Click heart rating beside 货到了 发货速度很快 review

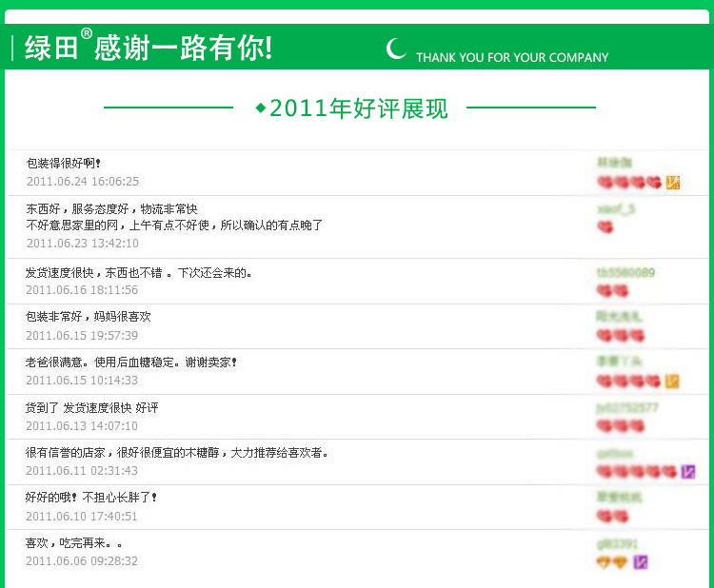(x=621, y=426)
